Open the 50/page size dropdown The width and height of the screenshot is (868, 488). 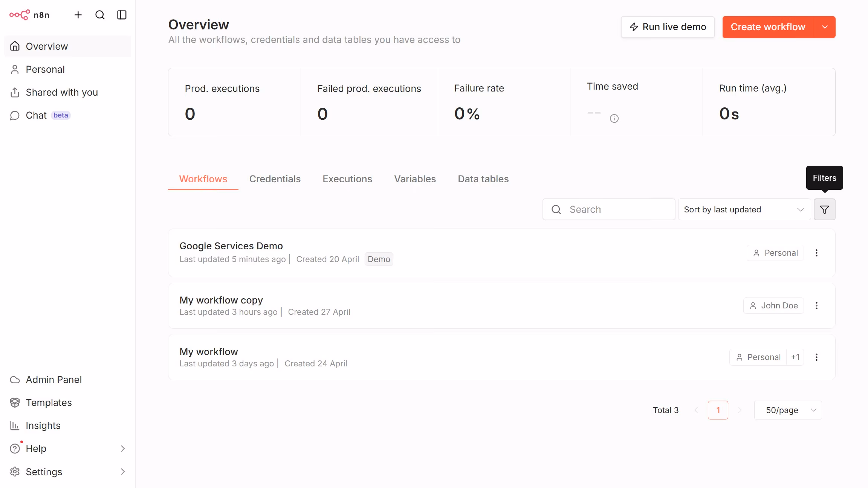(x=788, y=410)
